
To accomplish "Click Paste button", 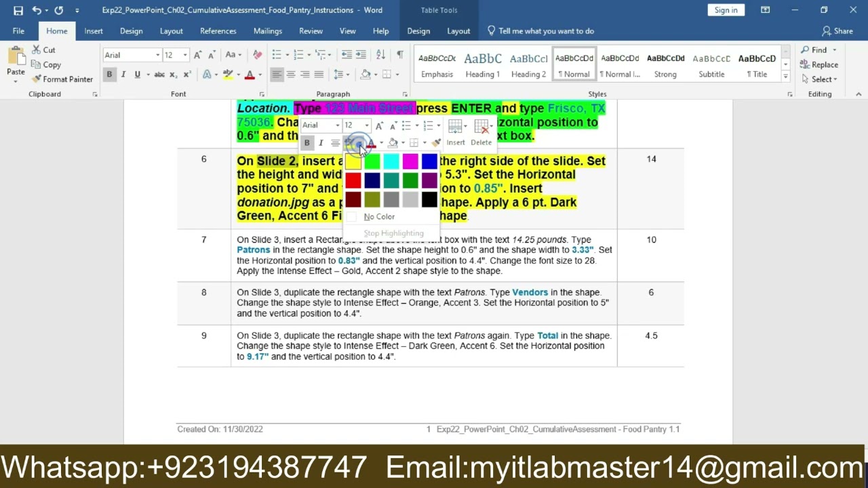I will tap(16, 64).
